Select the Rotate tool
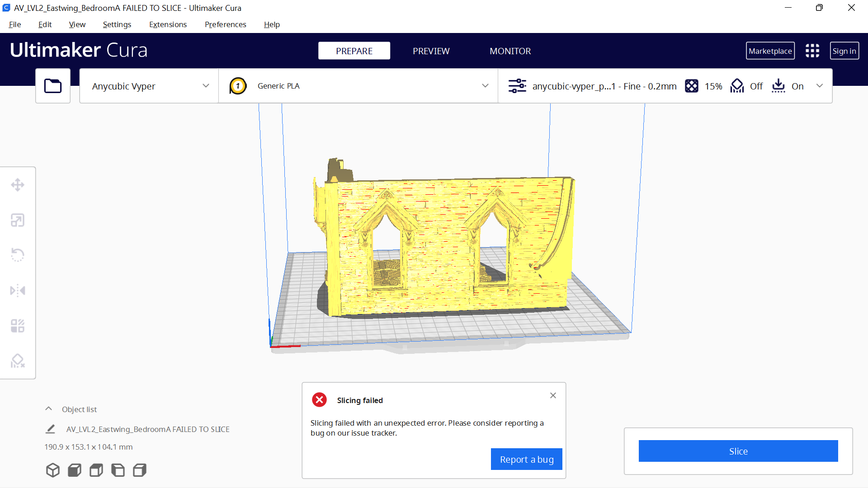Screen dimensions: 868x488 [18, 255]
